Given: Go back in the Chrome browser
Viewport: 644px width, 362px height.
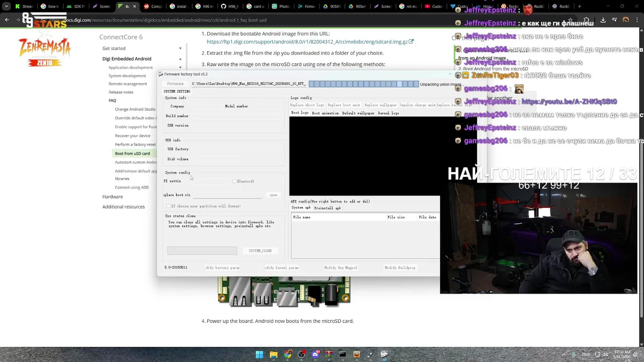Looking at the screenshot, I should pos(7,20).
